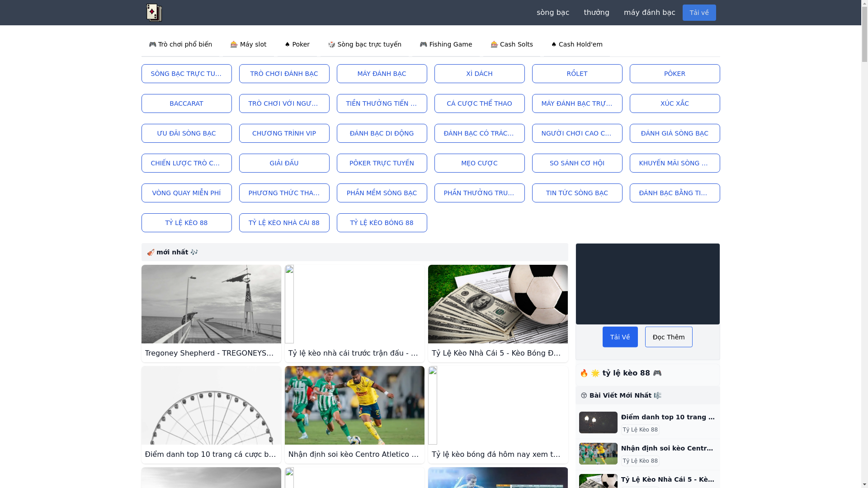Click the MÁY ĐÁNH BẠC category button
Image resolution: width=868 pixels, height=488 pixels.
[x=382, y=74]
